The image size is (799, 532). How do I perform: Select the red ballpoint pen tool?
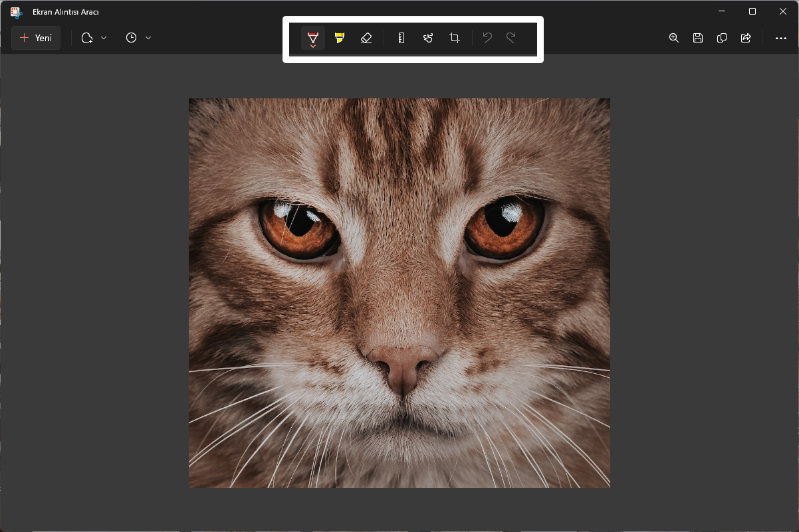point(313,39)
